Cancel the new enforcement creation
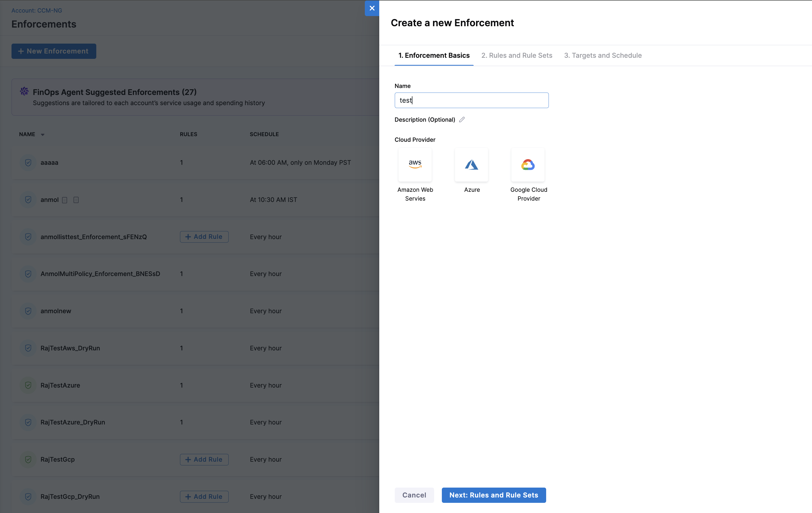Viewport: 812px width, 513px height. tap(414, 495)
